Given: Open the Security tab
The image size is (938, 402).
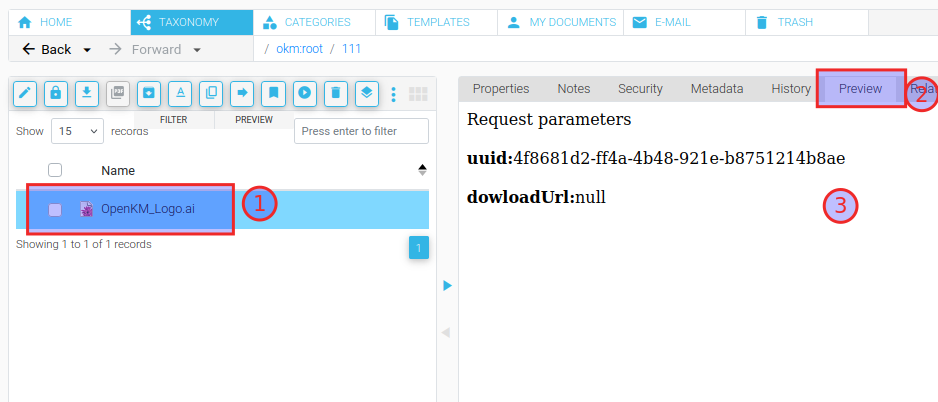Looking at the screenshot, I should coord(640,89).
